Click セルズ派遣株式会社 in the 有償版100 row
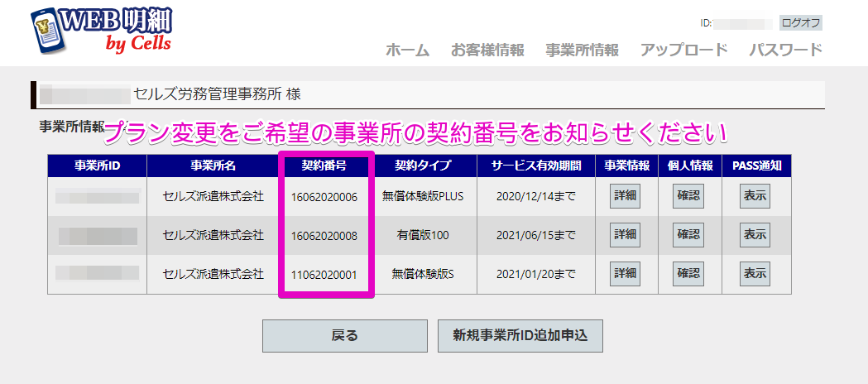This screenshot has width=868, height=384. coord(213,235)
